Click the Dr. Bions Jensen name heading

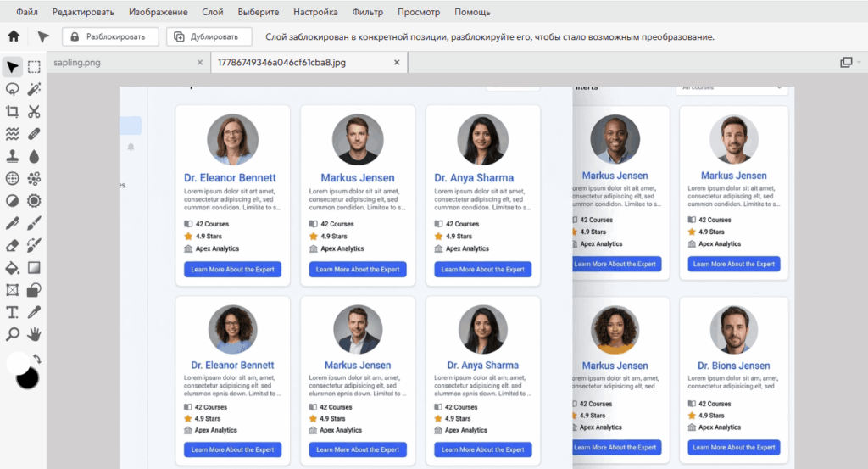(733, 366)
